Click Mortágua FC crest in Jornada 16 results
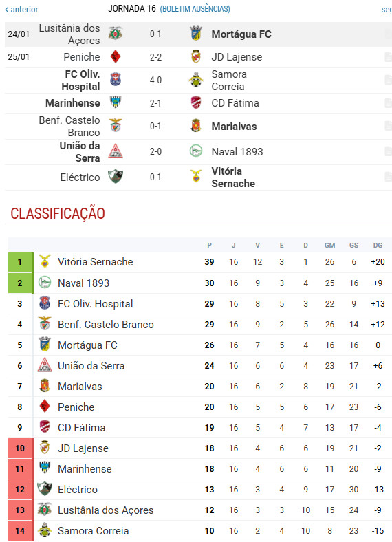Image resolution: width=392 pixels, height=542 pixels. (x=196, y=34)
